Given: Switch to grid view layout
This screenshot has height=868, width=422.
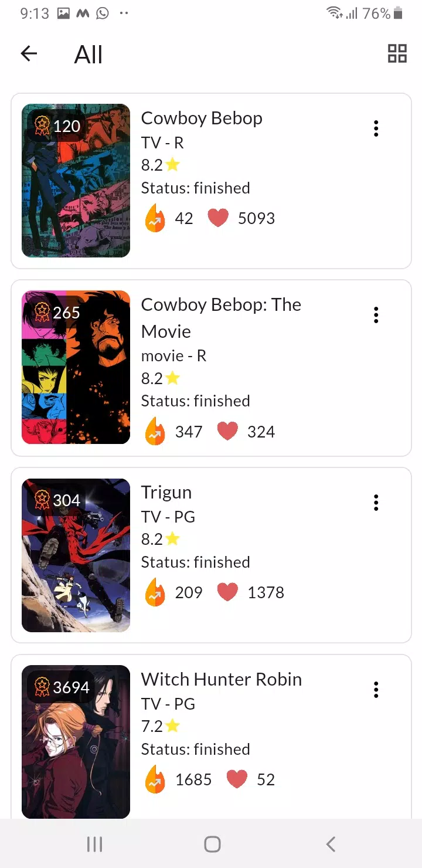Looking at the screenshot, I should pos(397,54).
